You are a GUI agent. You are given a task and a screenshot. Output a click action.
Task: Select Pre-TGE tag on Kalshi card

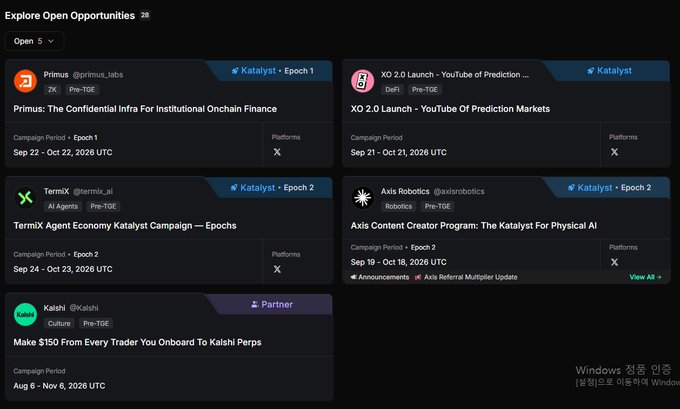point(96,324)
